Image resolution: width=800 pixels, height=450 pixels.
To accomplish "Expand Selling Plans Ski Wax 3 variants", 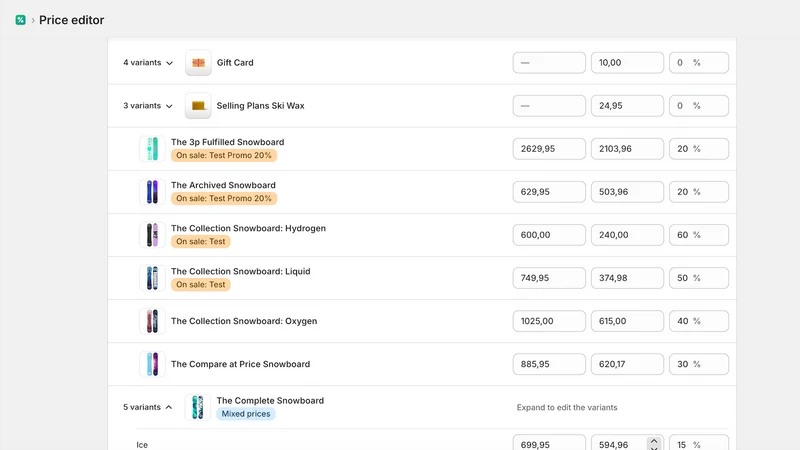I will point(148,106).
